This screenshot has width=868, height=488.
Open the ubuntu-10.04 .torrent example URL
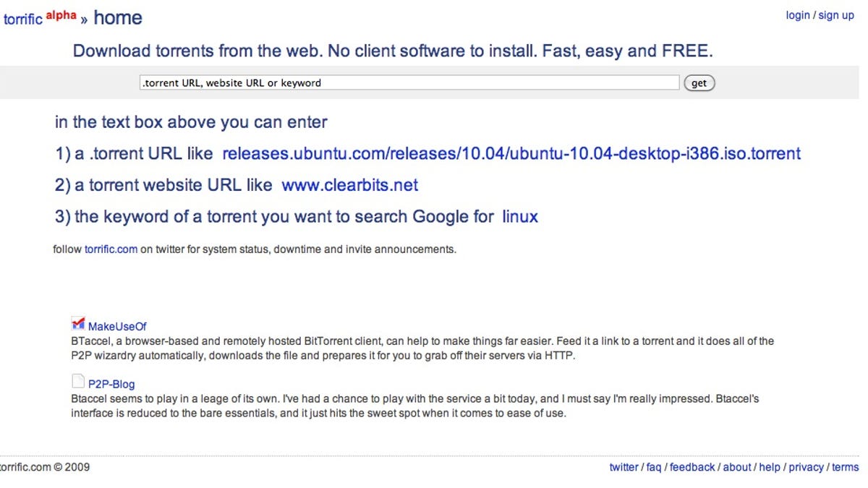coord(511,153)
